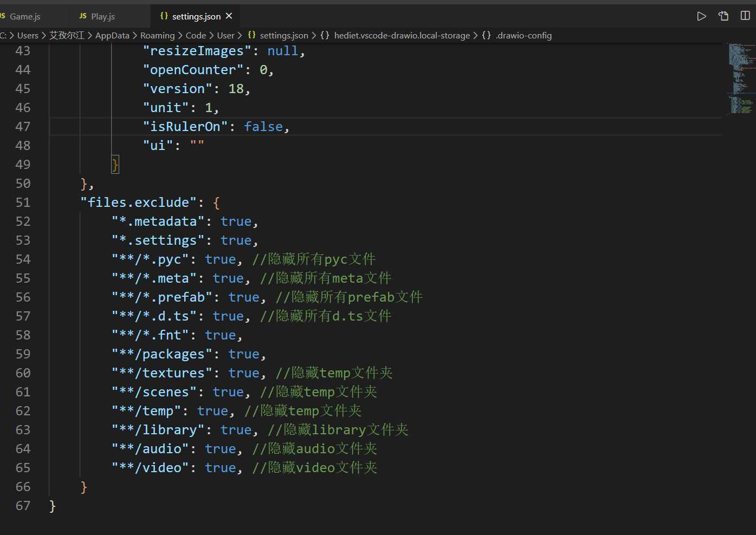Click the "**/*.prefab" pattern key
Viewport: 756px width, 535px height.
pos(162,297)
